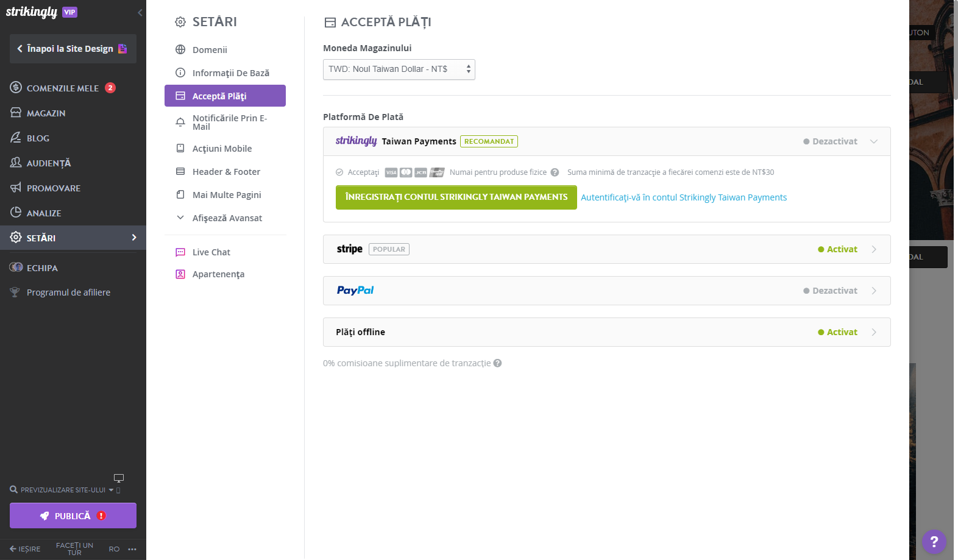Click the VIP badge

pos(70,12)
